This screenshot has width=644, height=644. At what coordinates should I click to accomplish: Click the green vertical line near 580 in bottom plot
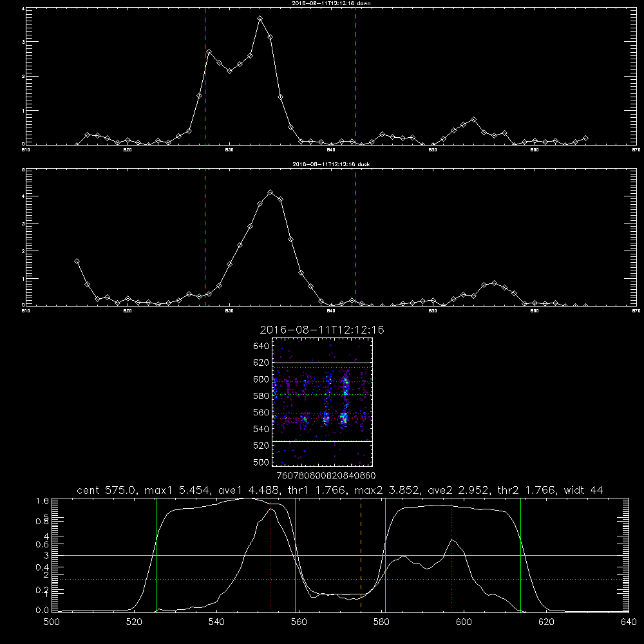385,554
